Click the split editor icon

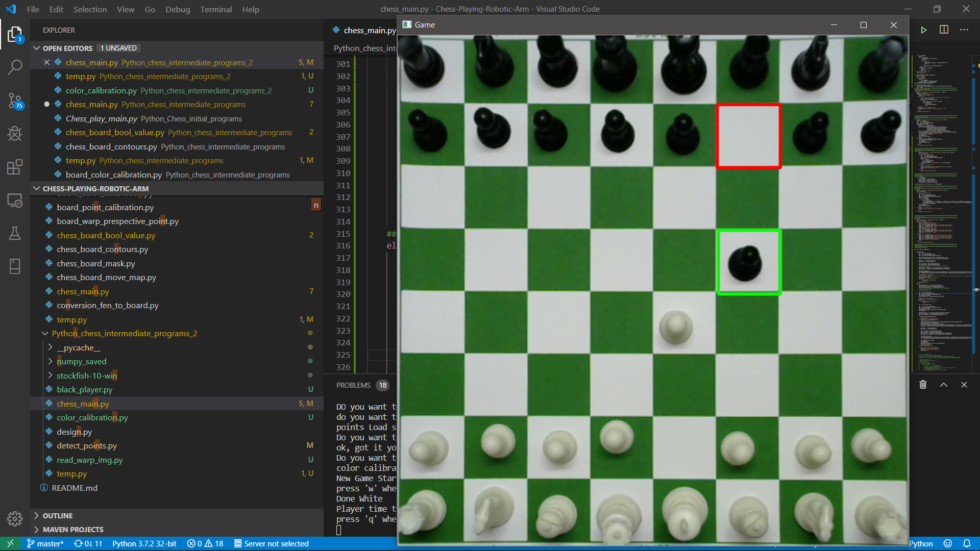[x=944, y=30]
